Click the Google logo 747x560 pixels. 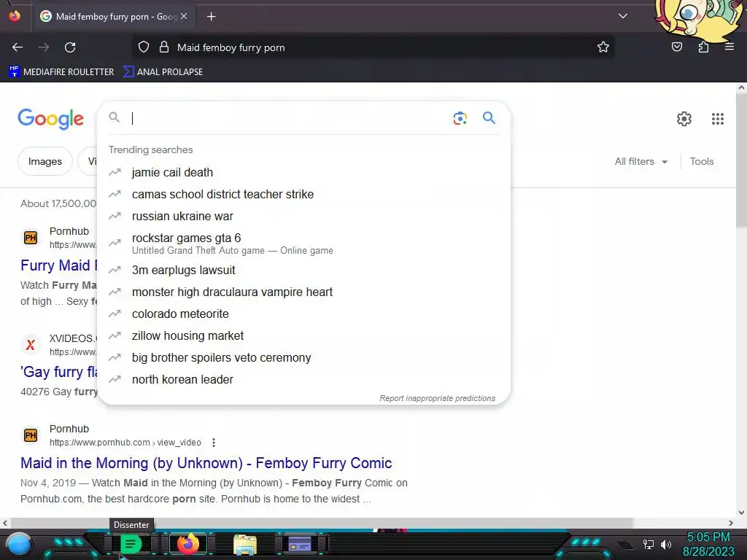point(50,118)
